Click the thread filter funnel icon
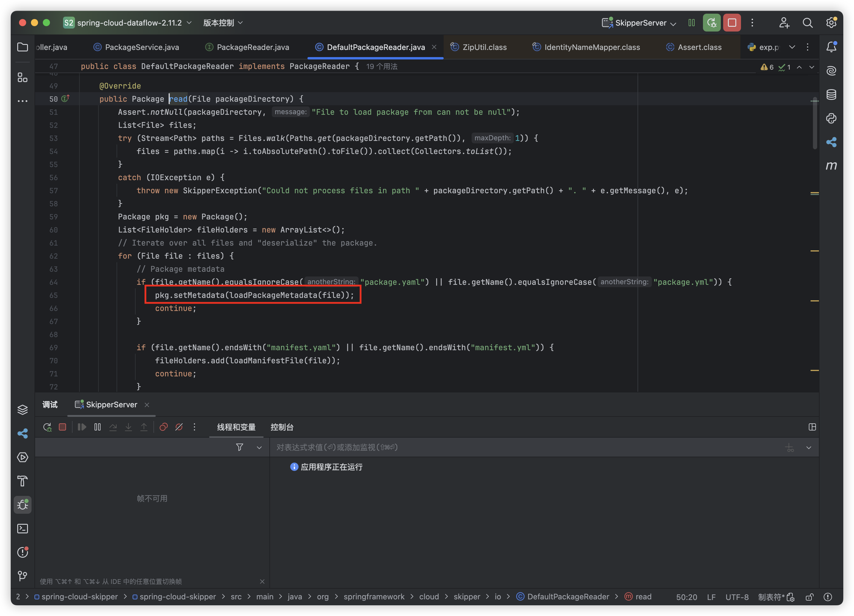The width and height of the screenshot is (854, 616). tap(239, 447)
